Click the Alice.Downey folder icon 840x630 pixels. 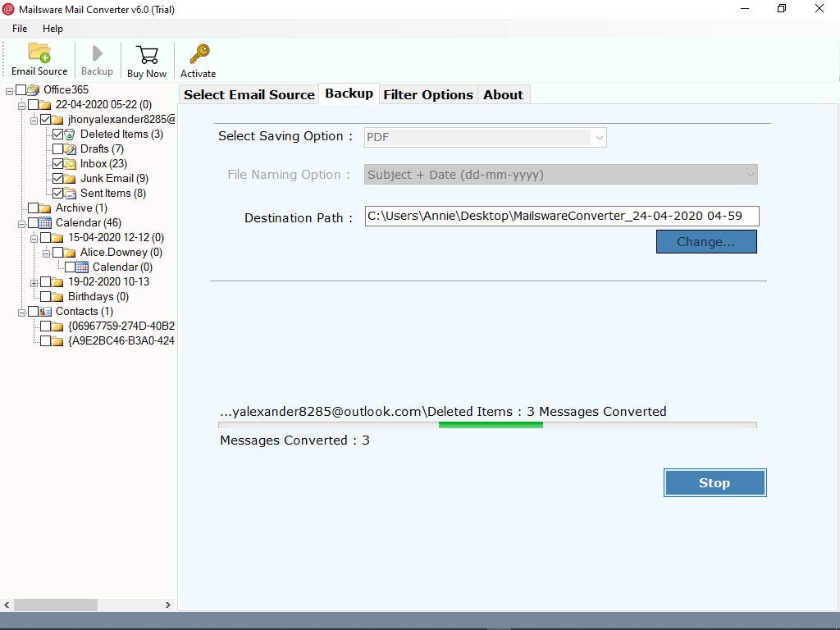click(x=70, y=253)
